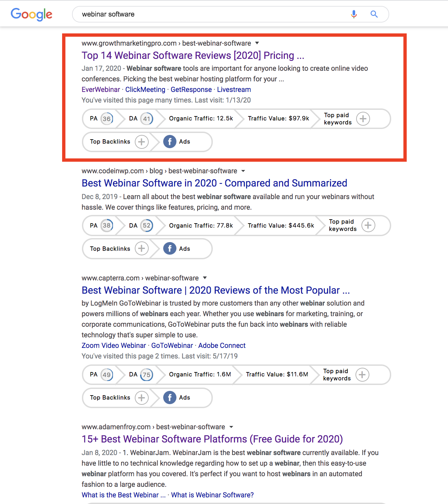
Task: Expand Top Backlinks for capterra.com result
Action: click(142, 398)
